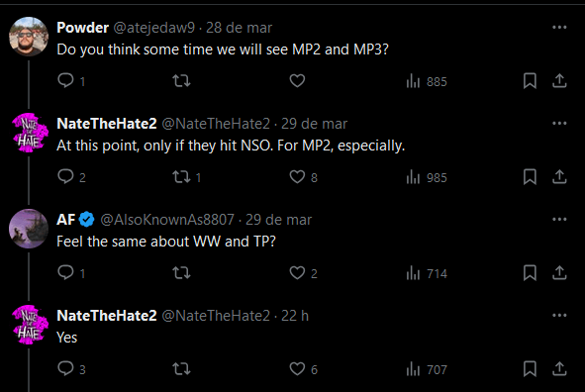Open the 28 de mar timestamp link
The image size is (585, 392).
click(239, 28)
